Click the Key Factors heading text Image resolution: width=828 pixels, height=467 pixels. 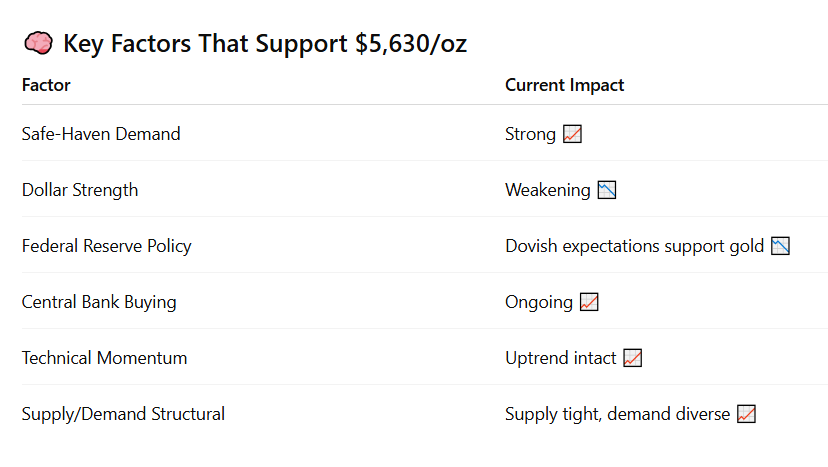point(265,44)
